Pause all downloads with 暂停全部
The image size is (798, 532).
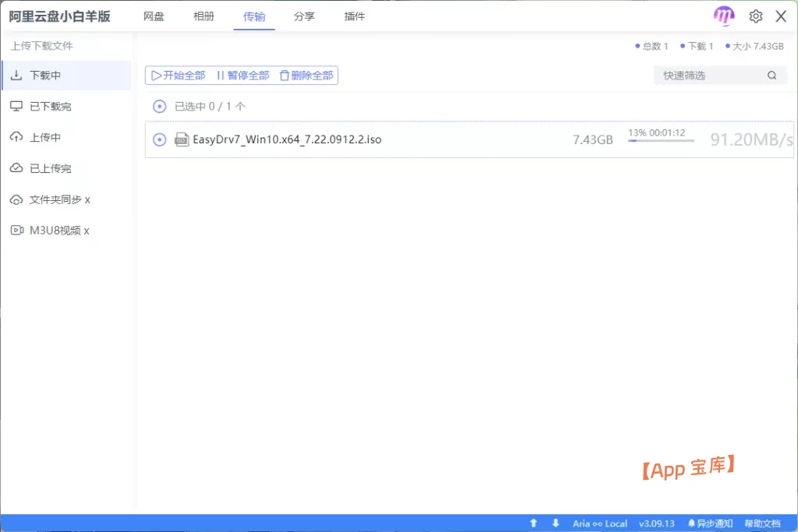(242, 76)
